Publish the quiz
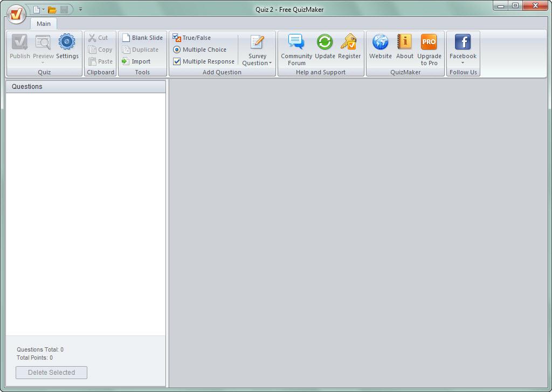This screenshot has width=552, height=392. click(20, 47)
